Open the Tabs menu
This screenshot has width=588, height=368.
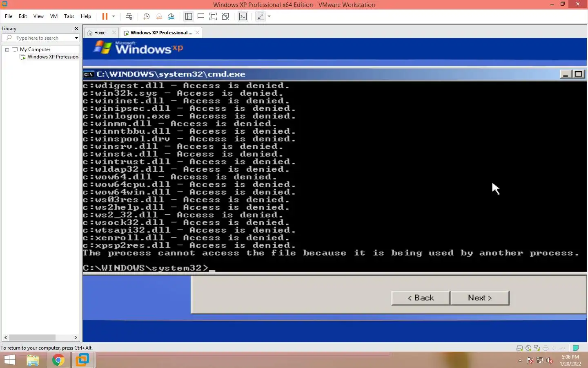pos(69,16)
